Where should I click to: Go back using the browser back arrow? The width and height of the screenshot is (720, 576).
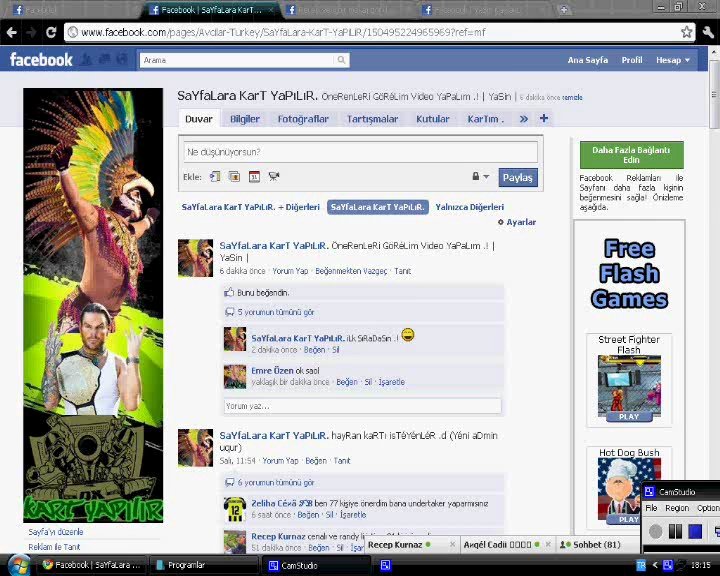pyautogui.click(x=12, y=32)
